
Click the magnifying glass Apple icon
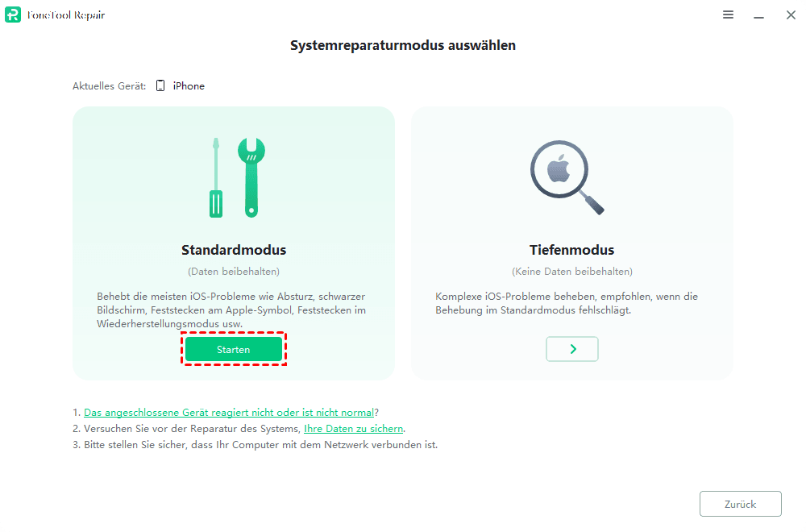click(x=567, y=177)
